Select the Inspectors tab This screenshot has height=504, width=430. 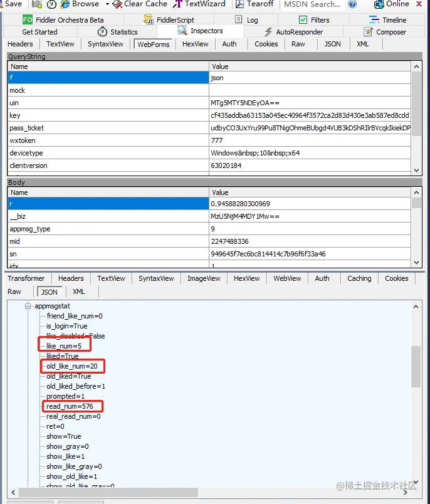pyautogui.click(x=201, y=31)
